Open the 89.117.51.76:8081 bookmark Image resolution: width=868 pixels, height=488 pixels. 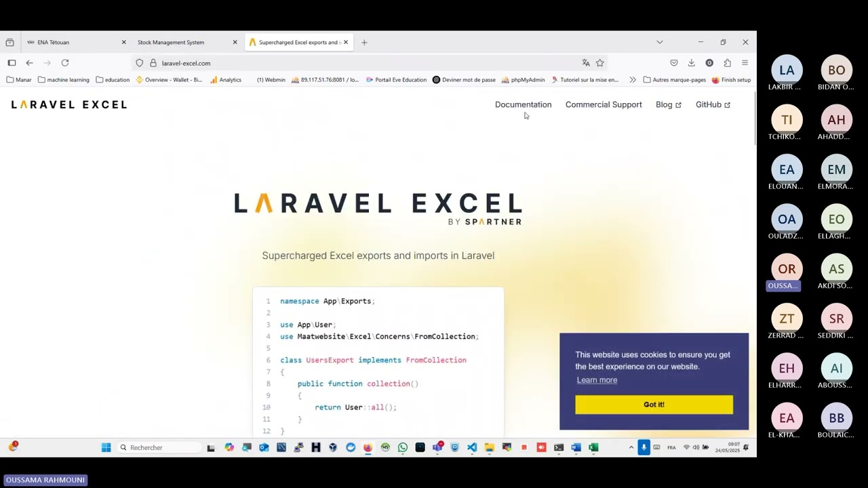coord(325,80)
